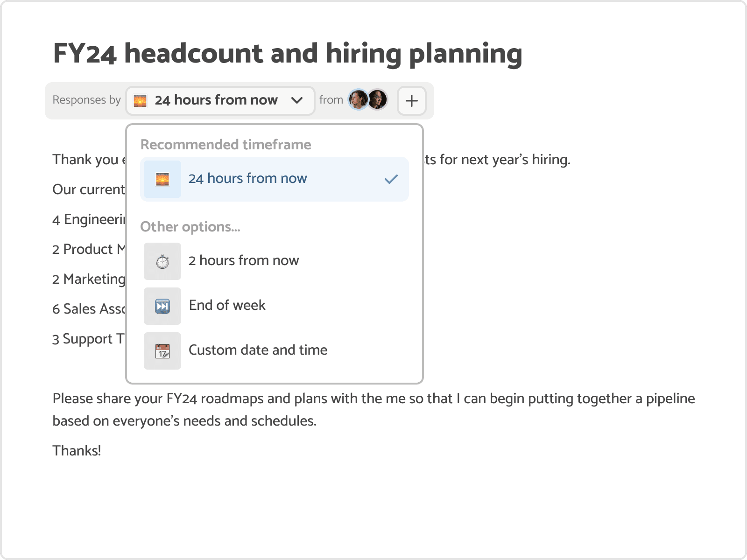Screen dimensions: 747x560
Task: Pick the "End of week" option
Action: (227, 305)
